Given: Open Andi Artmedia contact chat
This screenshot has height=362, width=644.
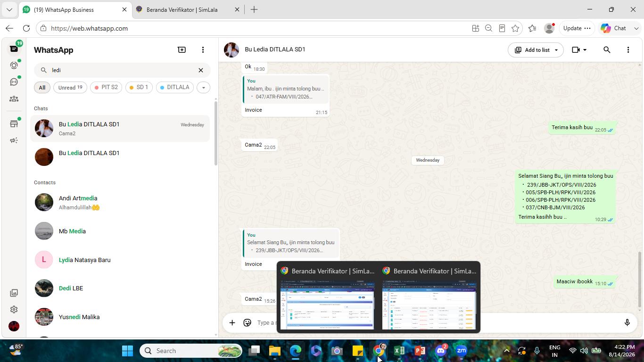Looking at the screenshot, I should click(120, 202).
